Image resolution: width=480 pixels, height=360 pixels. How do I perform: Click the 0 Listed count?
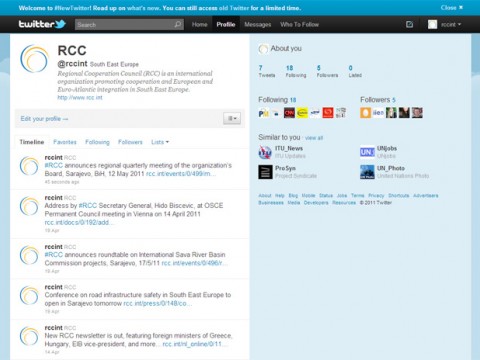tap(355, 71)
